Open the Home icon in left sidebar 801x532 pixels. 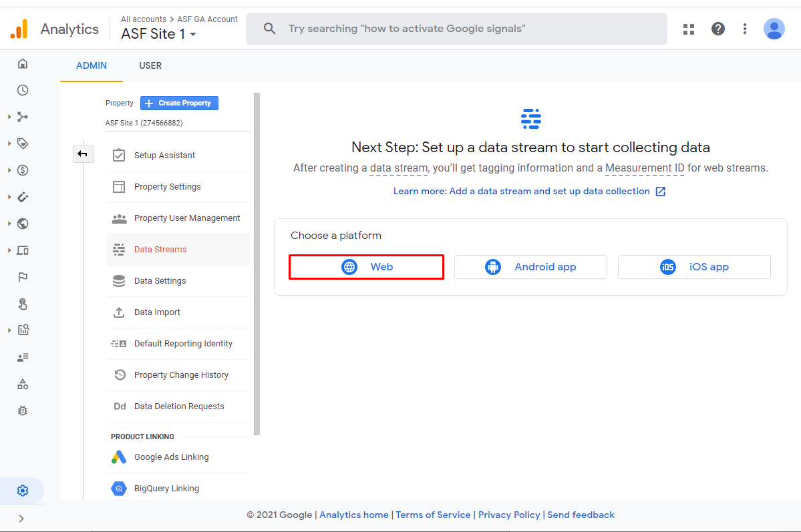pos(23,64)
